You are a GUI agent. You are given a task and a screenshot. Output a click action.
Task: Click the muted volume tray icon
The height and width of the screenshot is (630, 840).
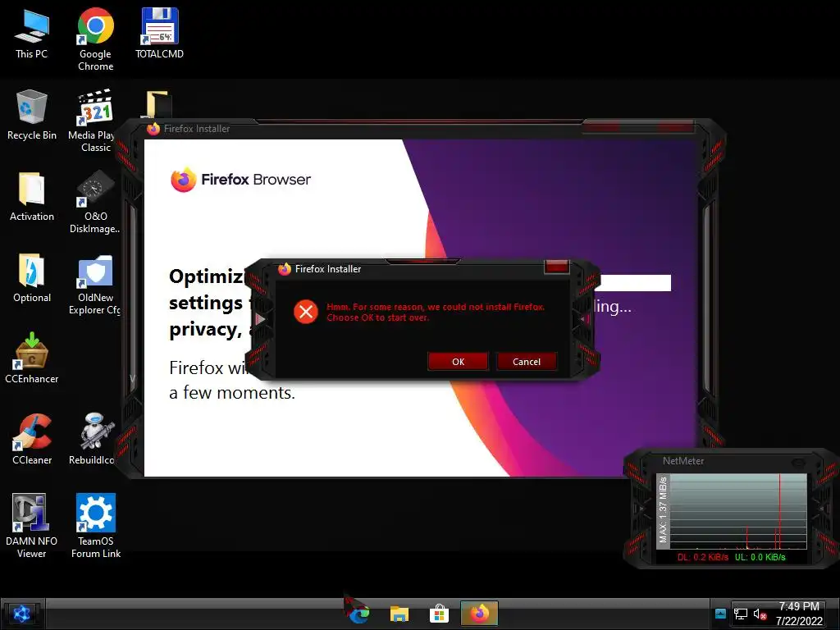(760, 614)
